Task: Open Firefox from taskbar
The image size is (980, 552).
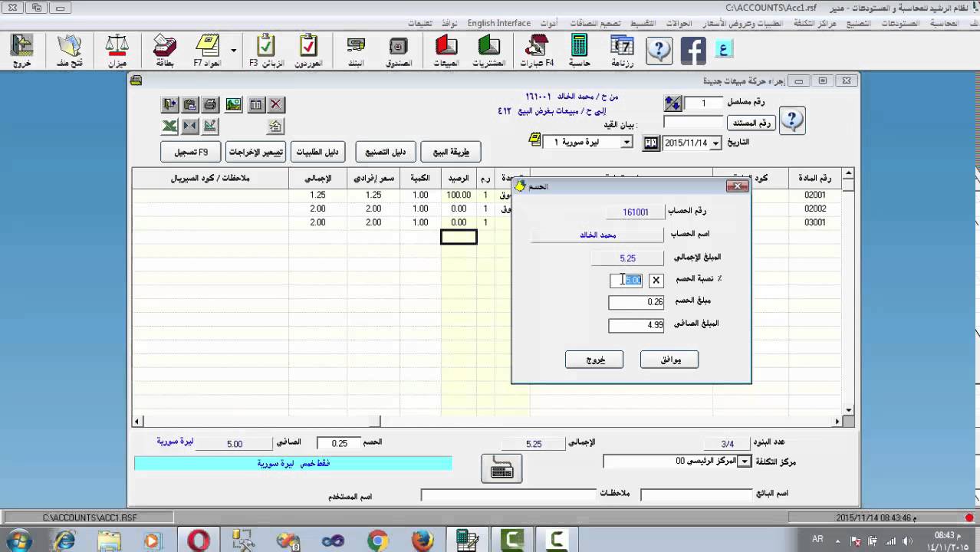Action: pyautogui.click(x=422, y=540)
